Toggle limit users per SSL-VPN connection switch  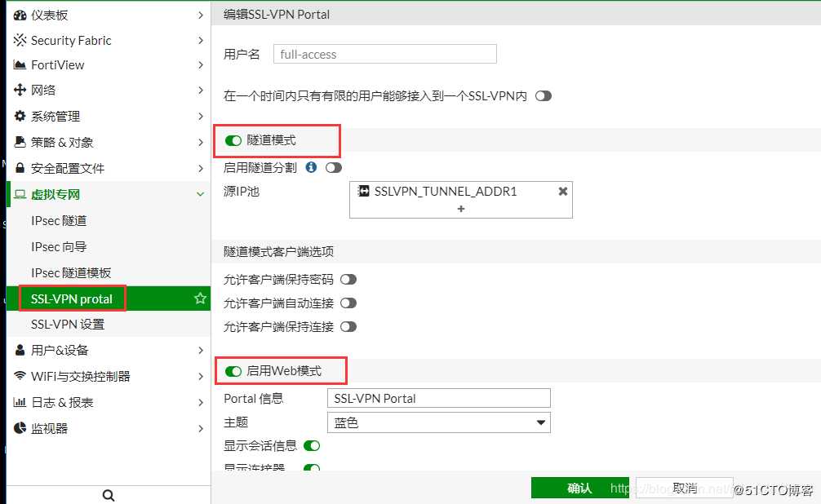[x=544, y=95]
